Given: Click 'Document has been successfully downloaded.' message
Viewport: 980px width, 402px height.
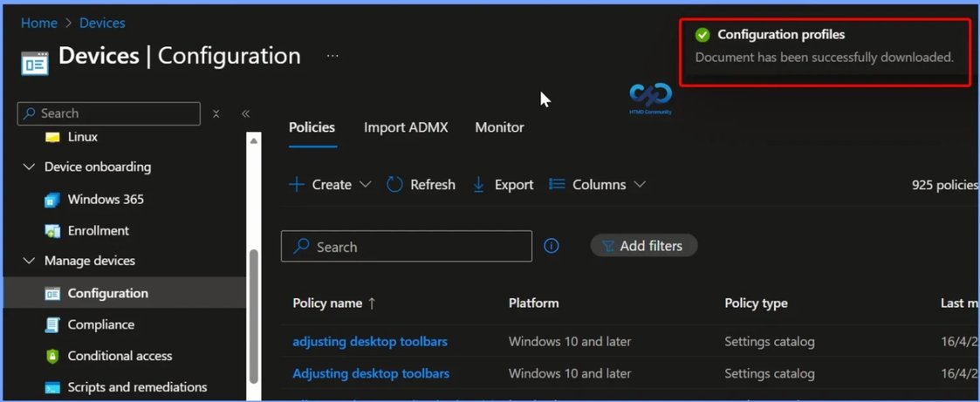Looking at the screenshot, I should coord(825,58).
